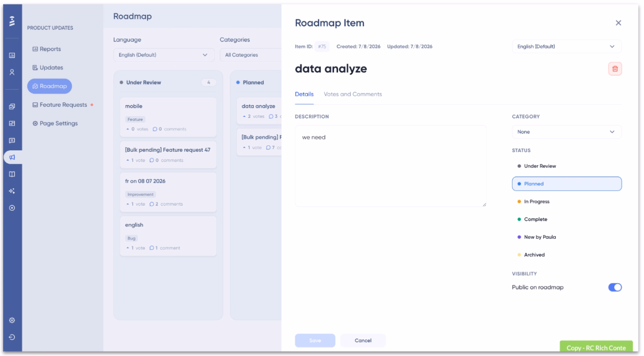Open the users person icon in sidebar
644x356 pixels.
(x=13, y=72)
